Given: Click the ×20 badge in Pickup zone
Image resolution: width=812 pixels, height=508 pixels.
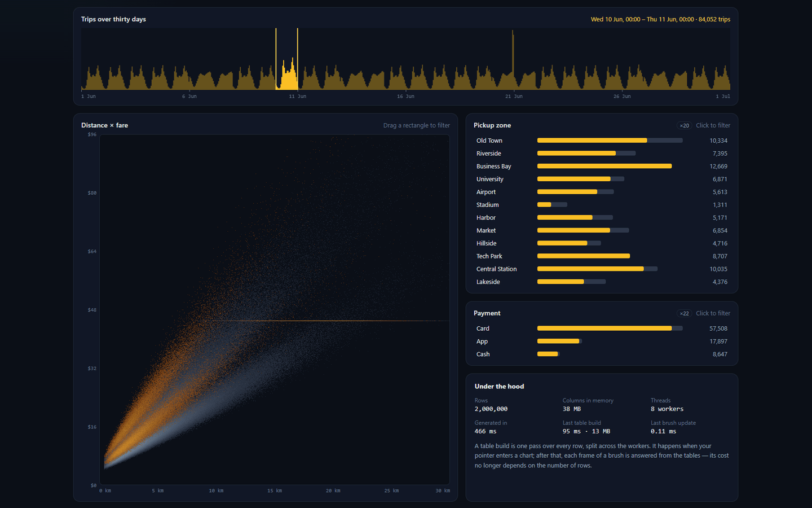Looking at the screenshot, I should 684,125.
